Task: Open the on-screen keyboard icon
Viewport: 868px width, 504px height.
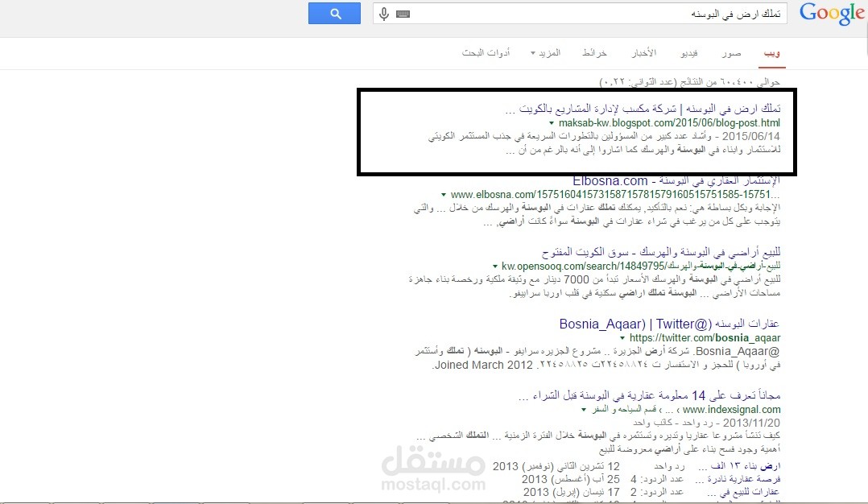Action: tap(403, 14)
